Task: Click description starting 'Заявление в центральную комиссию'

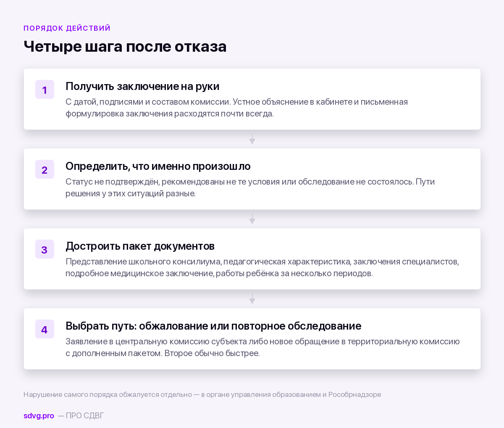Action: click(x=262, y=347)
